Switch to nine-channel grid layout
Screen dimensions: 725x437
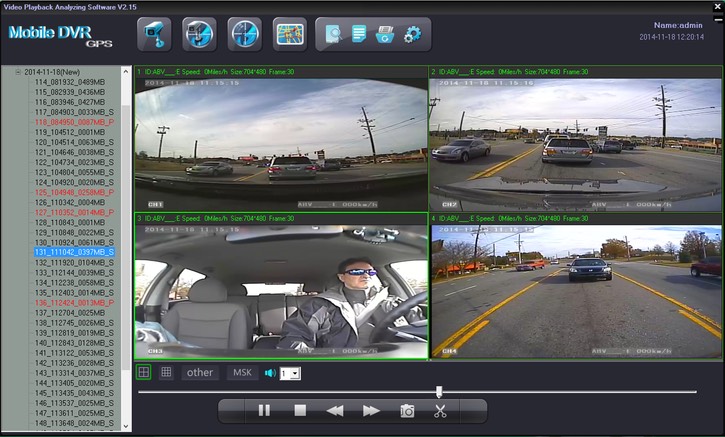coord(166,372)
